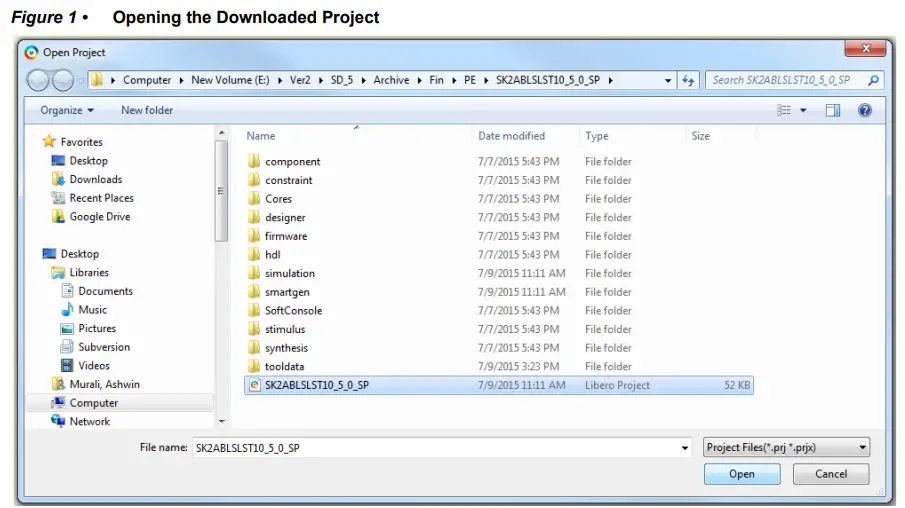This screenshot has height=508, width=905.
Task: Sort files by Date modified column
Action: tap(511, 136)
